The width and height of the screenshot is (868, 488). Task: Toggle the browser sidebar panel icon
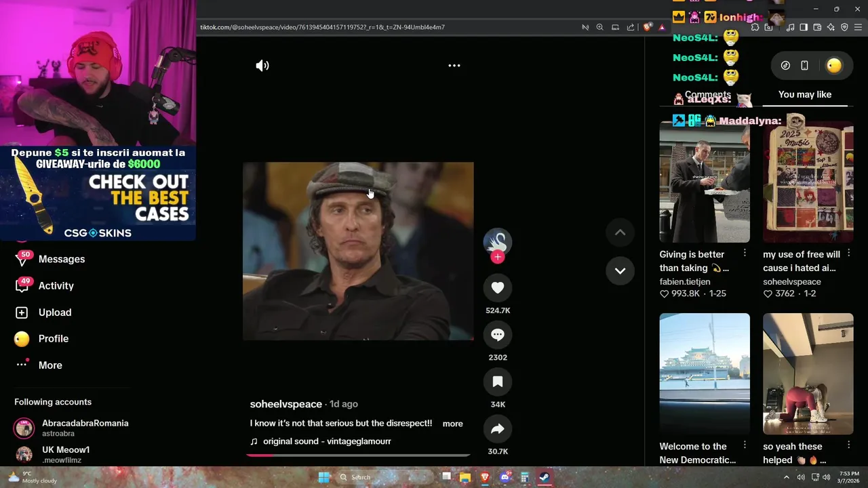coord(804,27)
